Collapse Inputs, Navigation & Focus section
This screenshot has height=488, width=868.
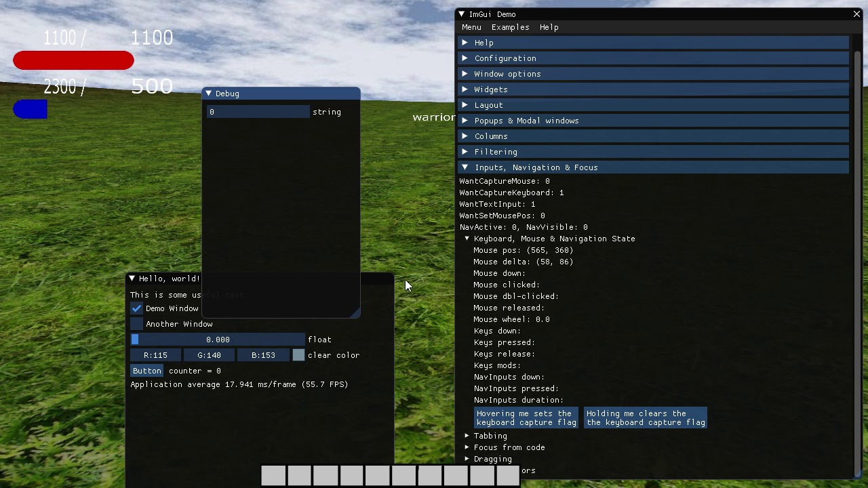(x=654, y=167)
